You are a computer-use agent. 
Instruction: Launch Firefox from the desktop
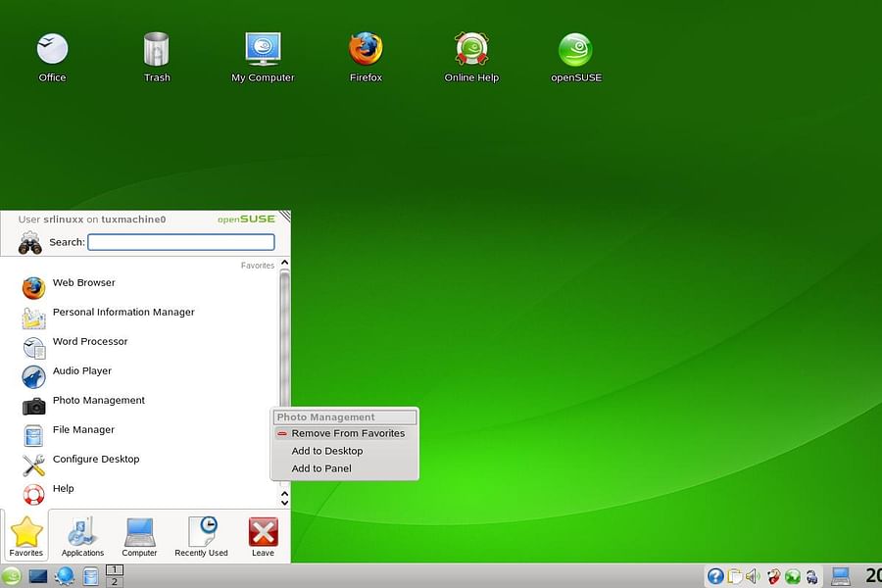(x=366, y=47)
